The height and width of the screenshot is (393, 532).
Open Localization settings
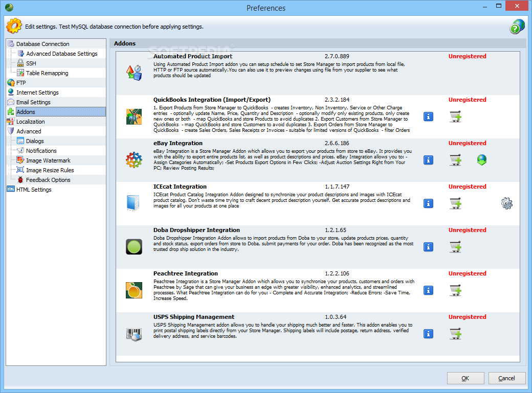[x=31, y=122]
